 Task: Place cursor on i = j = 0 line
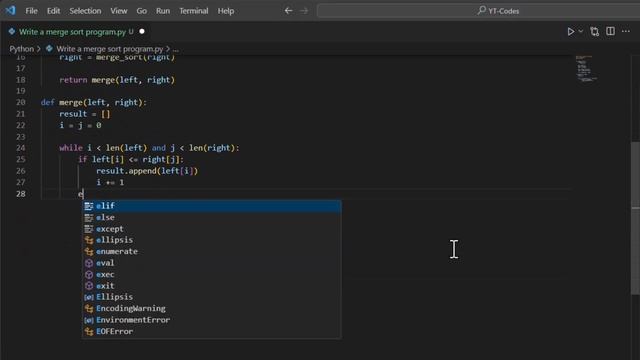point(80,125)
